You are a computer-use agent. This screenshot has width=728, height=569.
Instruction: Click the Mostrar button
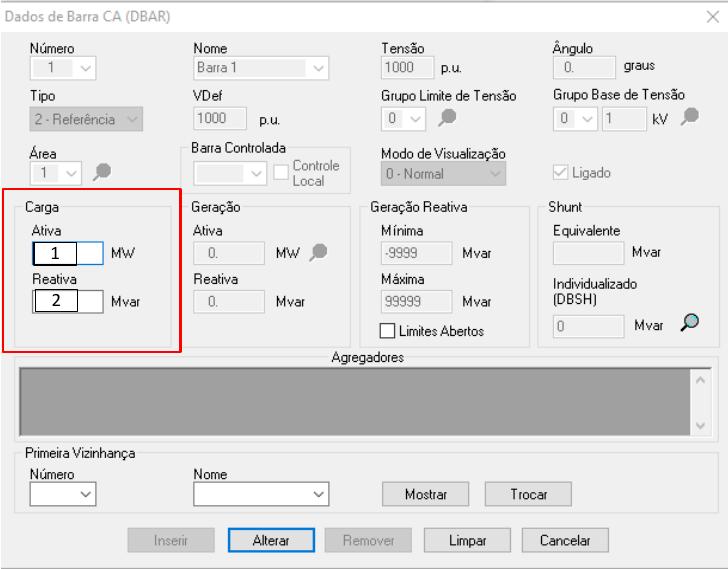(x=425, y=494)
